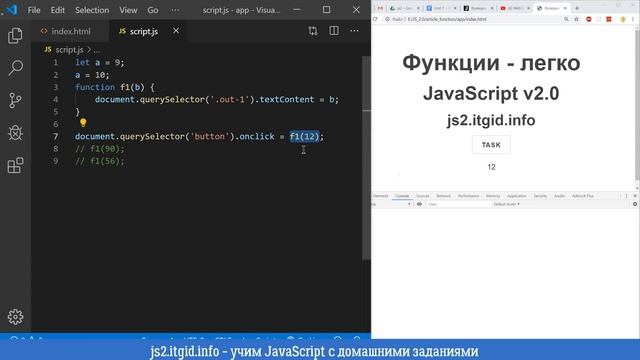This screenshot has height=360, width=640.
Task: Switch to the Gmail browser tab
Action: click(380, 8)
